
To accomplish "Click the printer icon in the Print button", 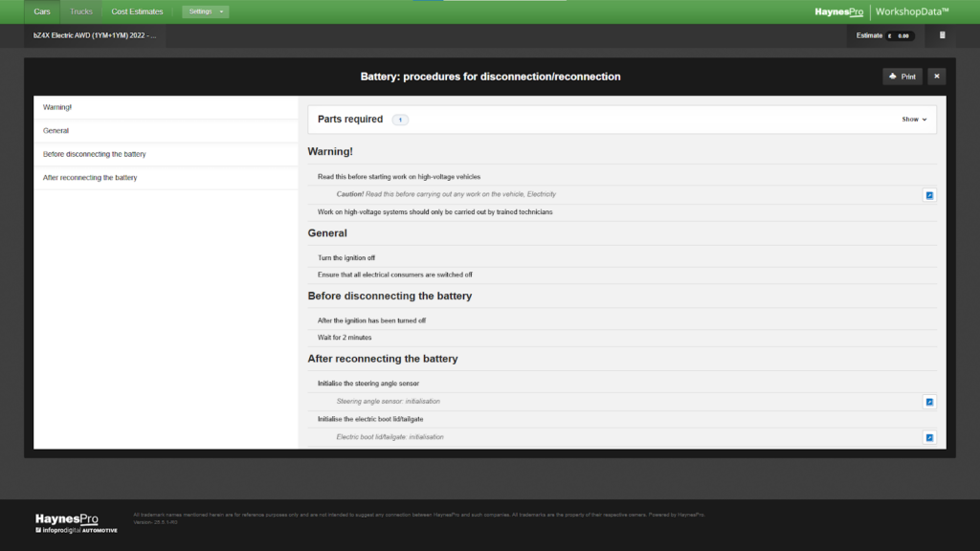I will coord(893,77).
